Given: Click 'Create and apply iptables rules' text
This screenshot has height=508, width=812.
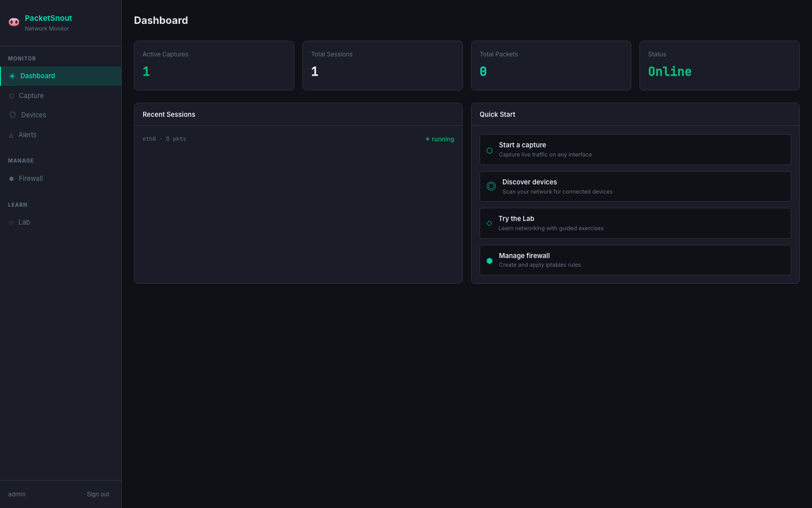Looking at the screenshot, I should (539, 265).
